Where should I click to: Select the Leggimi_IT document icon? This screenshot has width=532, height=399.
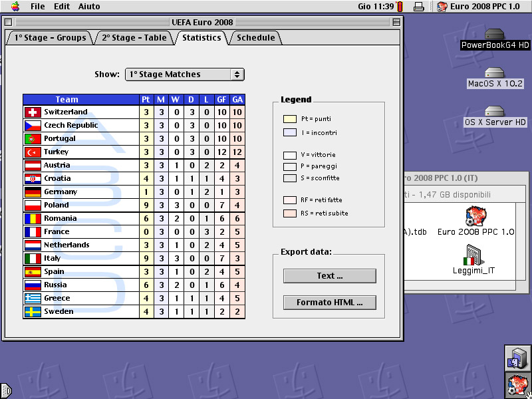pyautogui.click(x=473, y=255)
